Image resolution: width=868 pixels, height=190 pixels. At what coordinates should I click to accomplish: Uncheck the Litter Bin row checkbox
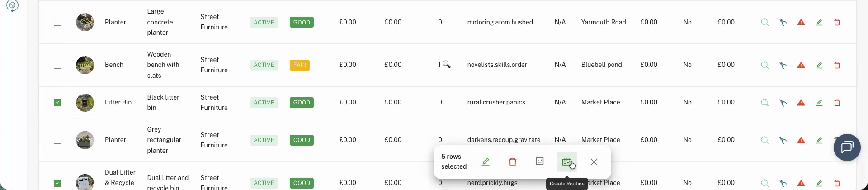pos(57,103)
